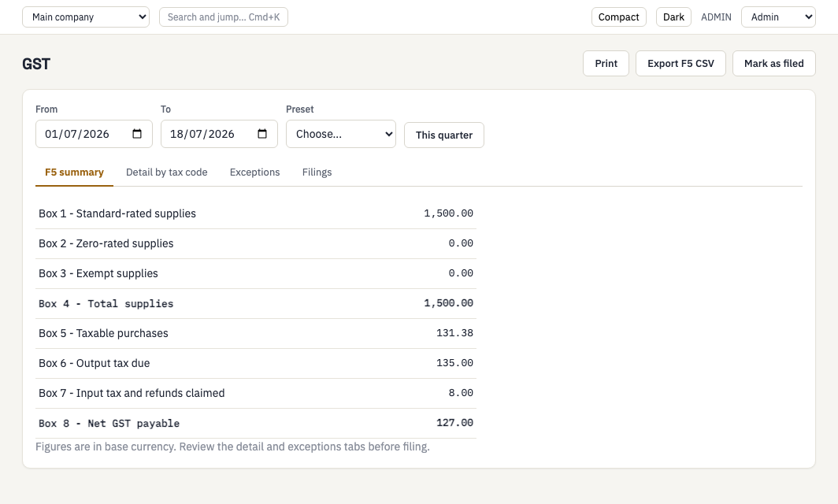
Task: Open the Main company dropdown
Action: pos(86,17)
